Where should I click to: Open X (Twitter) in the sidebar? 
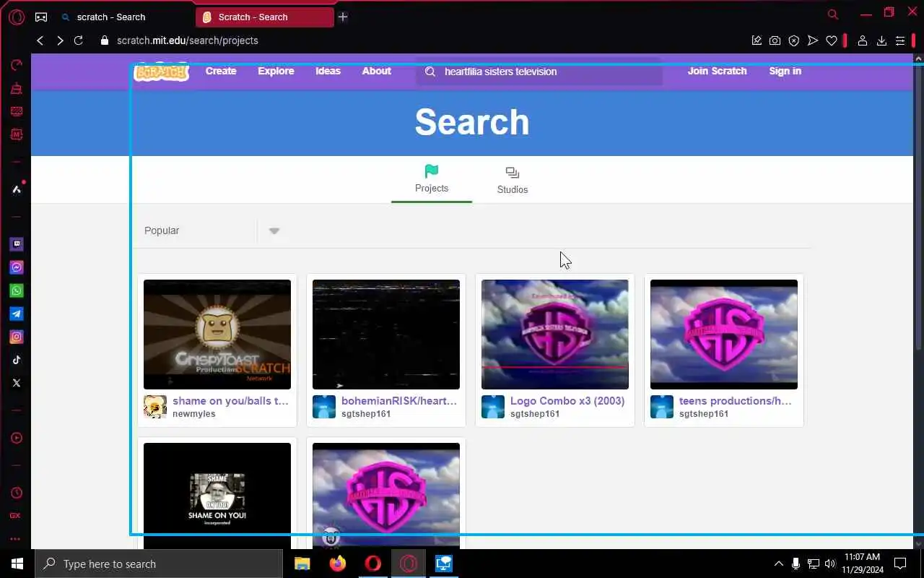point(16,383)
